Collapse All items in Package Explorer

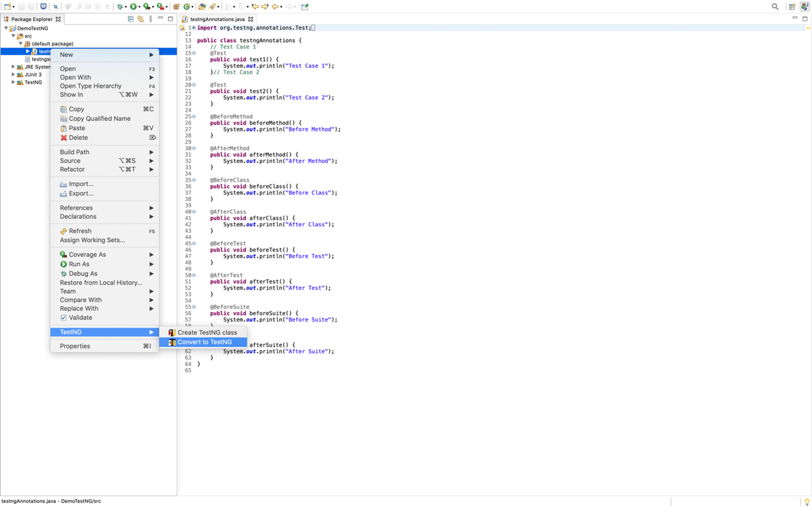[130, 19]
